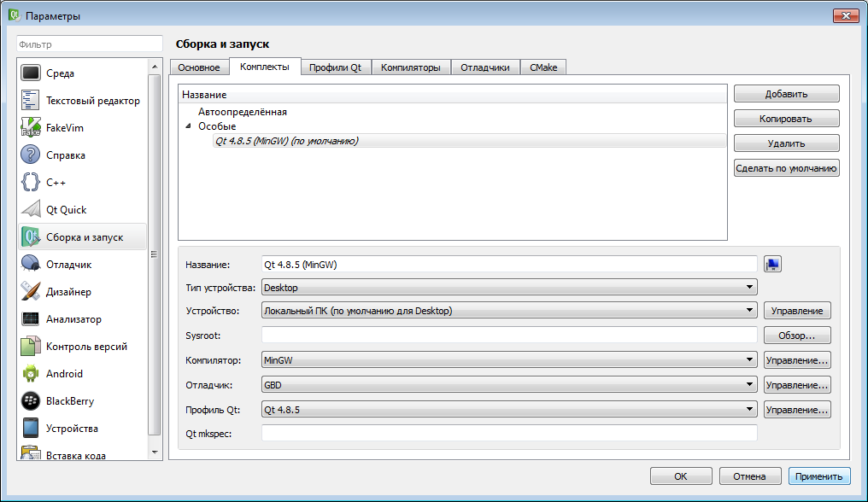
Task: Open the Профиль Qt dropdown
Action: pyautogui.click(x=509, y=410)
